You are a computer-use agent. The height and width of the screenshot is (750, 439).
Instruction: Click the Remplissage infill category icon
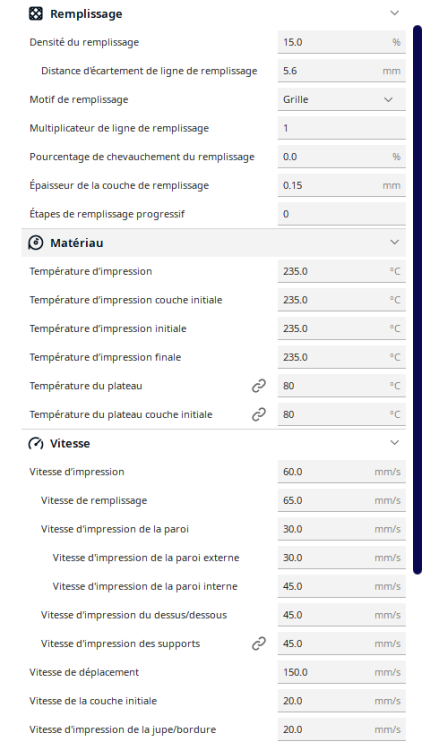36,14
